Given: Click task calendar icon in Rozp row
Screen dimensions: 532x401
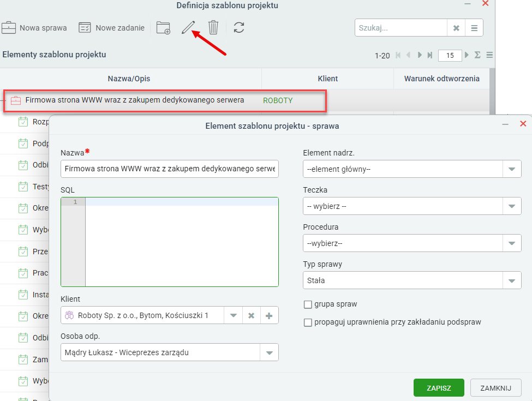Looking at the screenshot, I should click(x=23, y=122).
